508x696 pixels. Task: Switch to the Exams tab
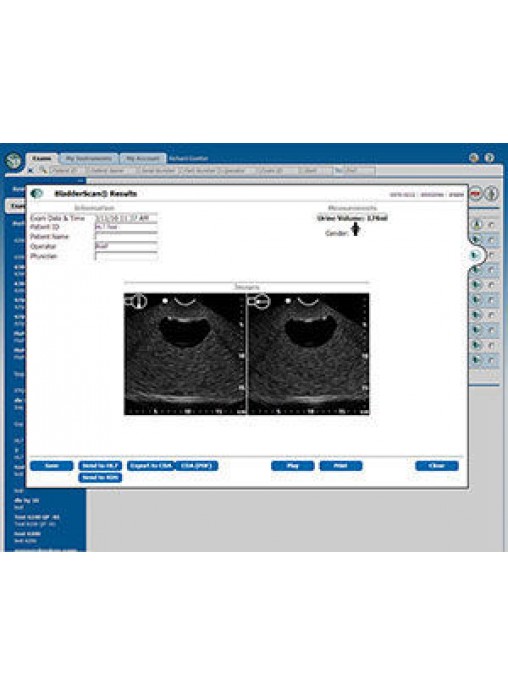point(42,158)
